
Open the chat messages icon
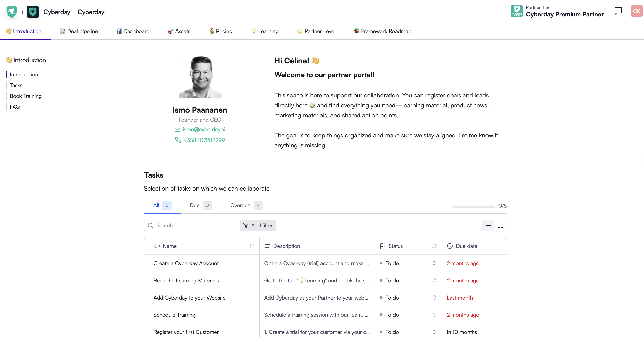(x=618, y=11)
